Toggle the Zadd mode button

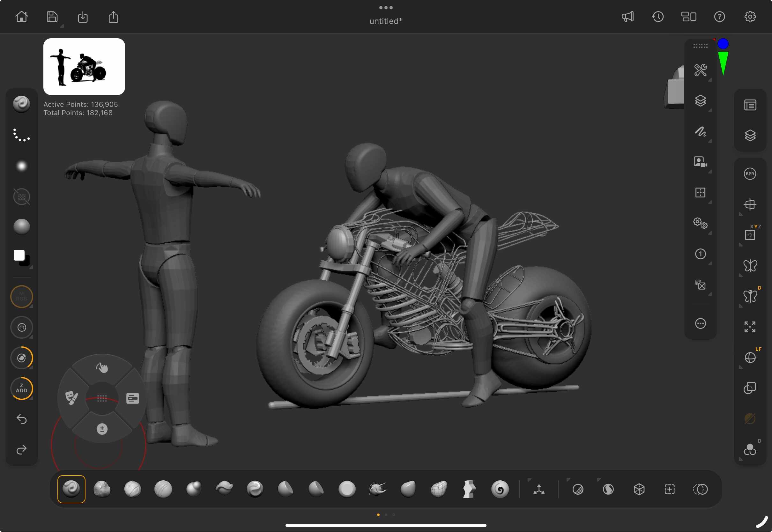pos(22,388)
